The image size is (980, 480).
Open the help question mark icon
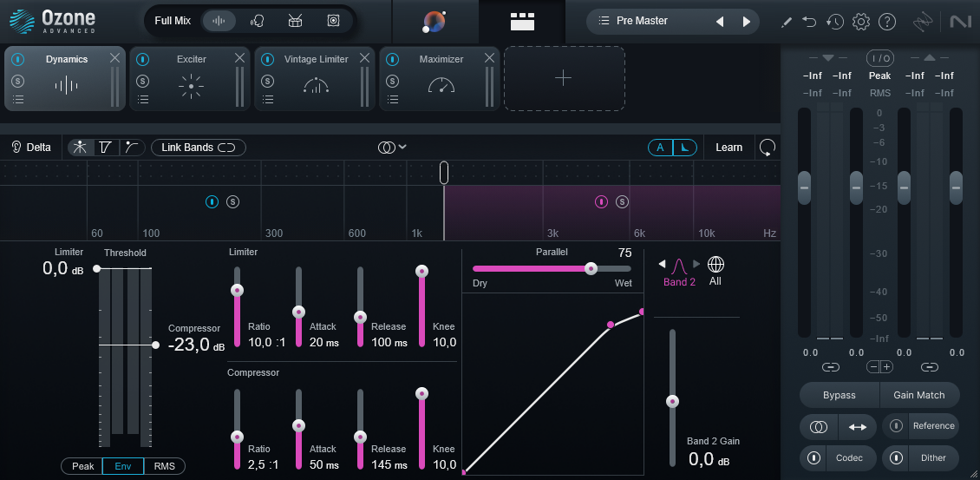[x=887, y=22]
